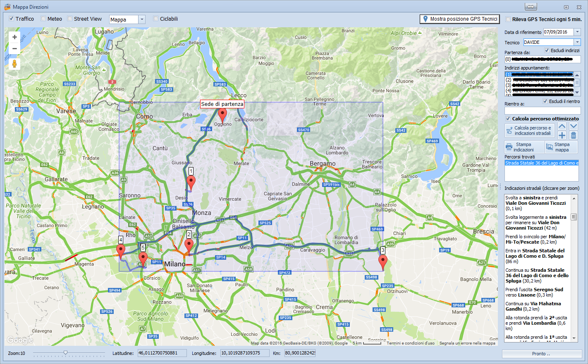Click the Km value field
The width and height of the screenshot is (588, 364).
300,353
